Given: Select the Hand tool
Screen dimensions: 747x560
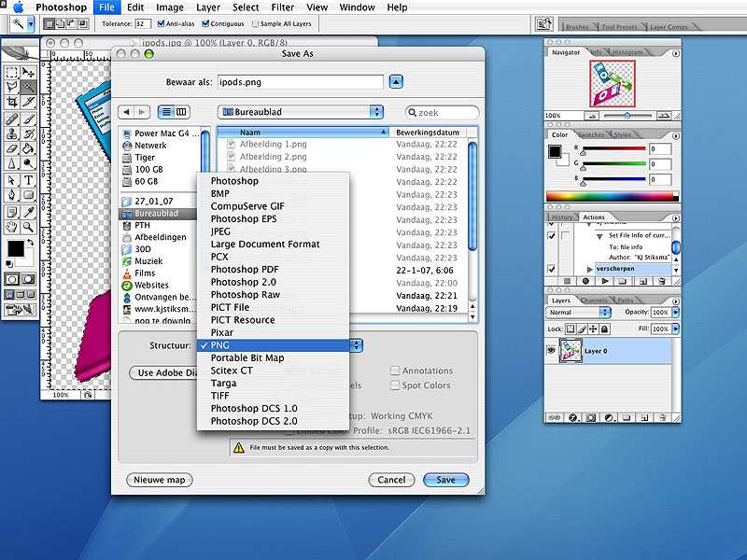Looking at the screenshot, I should [x=12, y=226].
